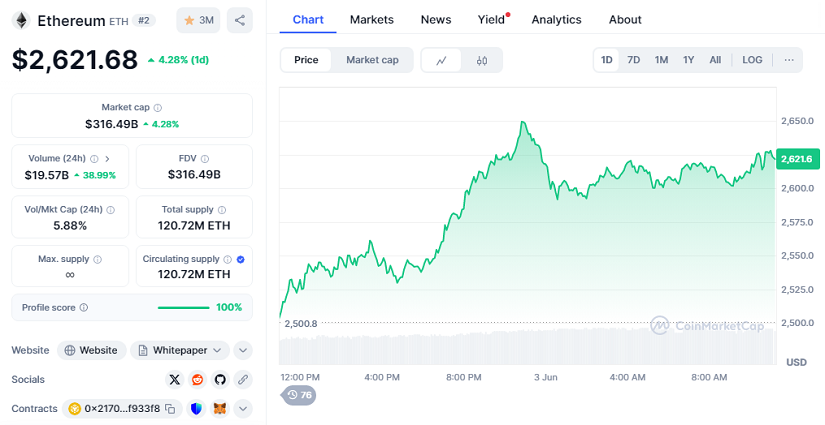Switch to the candlestick chart view
Screen dimensions: 825x425
point(482,60)
